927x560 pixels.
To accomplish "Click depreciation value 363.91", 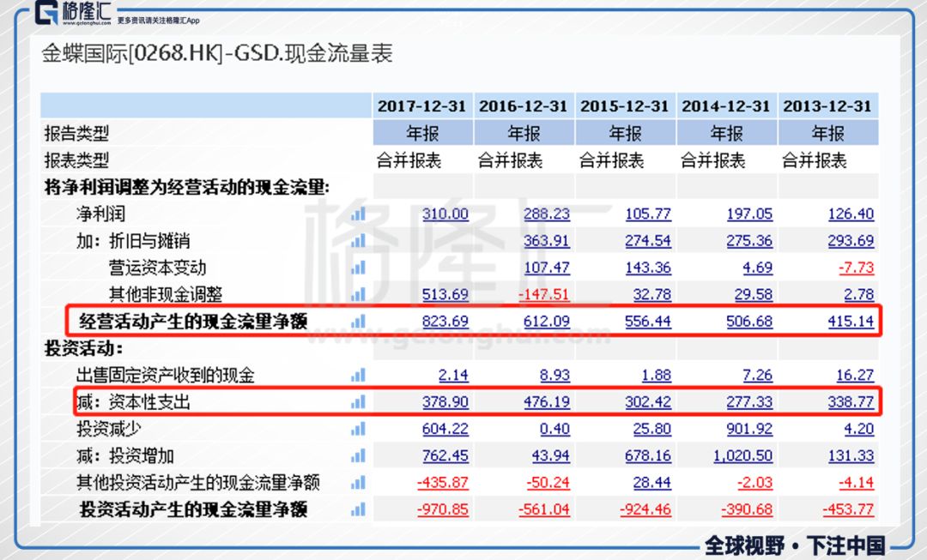I will pos(547,240).
